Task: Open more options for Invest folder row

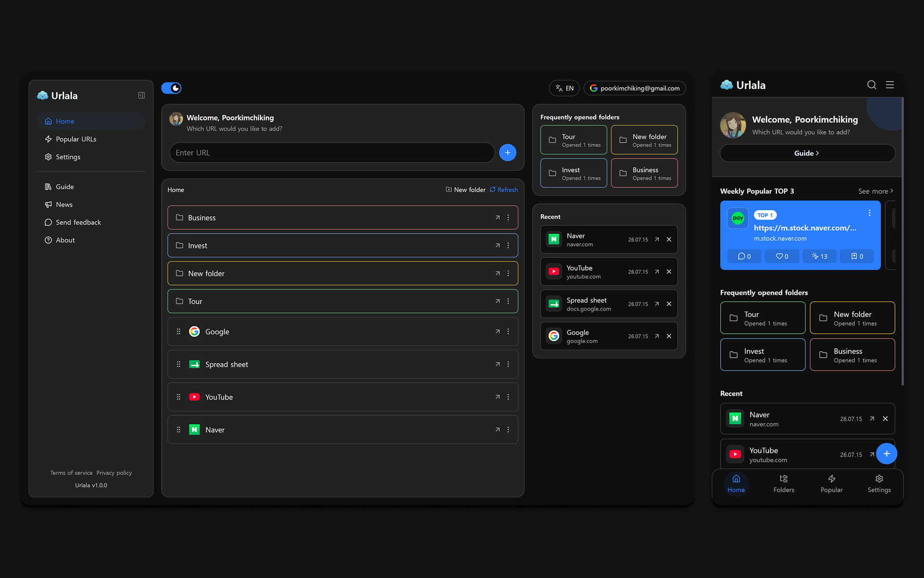Action: [x=508, y=246]
